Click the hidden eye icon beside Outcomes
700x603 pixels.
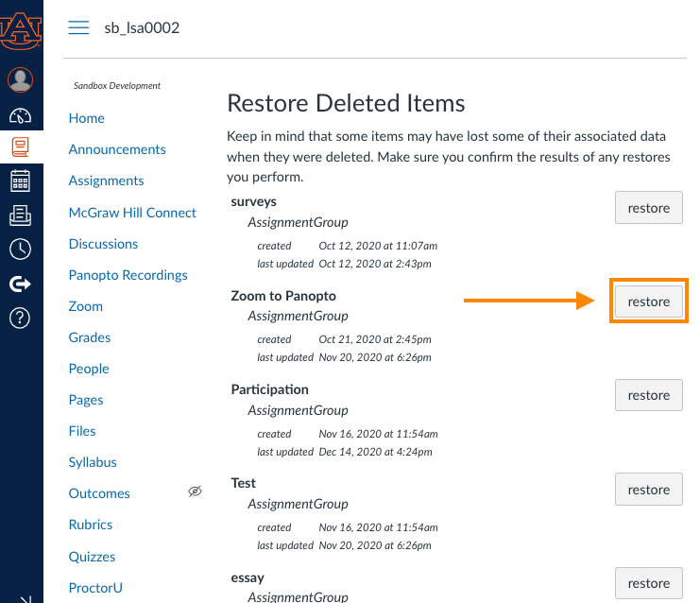click(x=196, y=491)
